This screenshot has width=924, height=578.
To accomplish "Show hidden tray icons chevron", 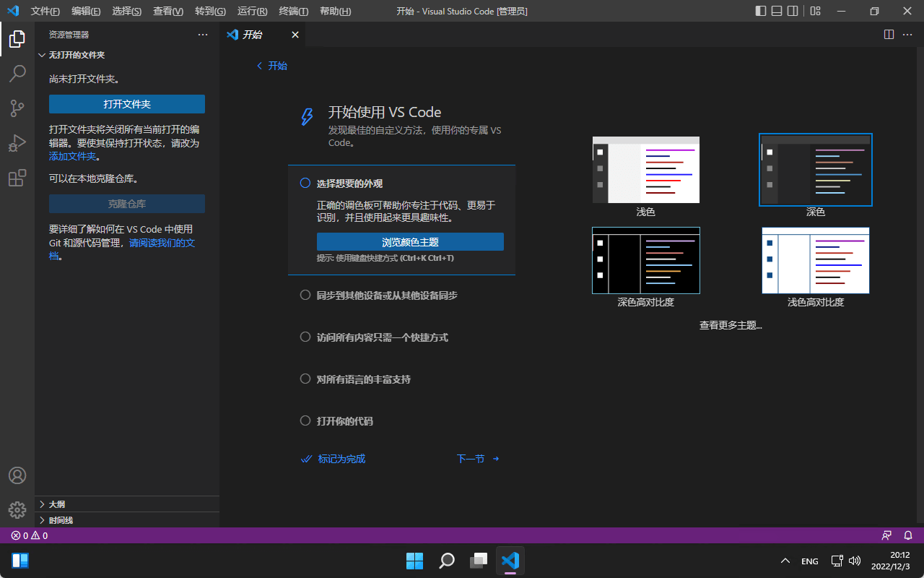I will click(x=785, y=561).
